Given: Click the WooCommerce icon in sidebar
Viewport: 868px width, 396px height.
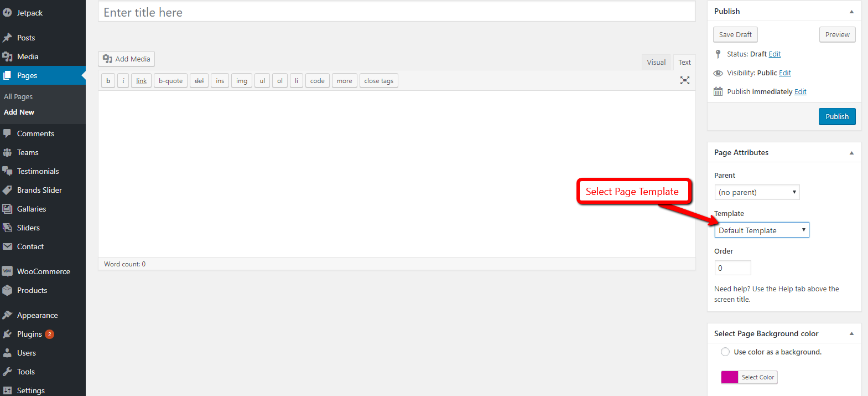Looking at the screenshot, I should tap(7, 271).
